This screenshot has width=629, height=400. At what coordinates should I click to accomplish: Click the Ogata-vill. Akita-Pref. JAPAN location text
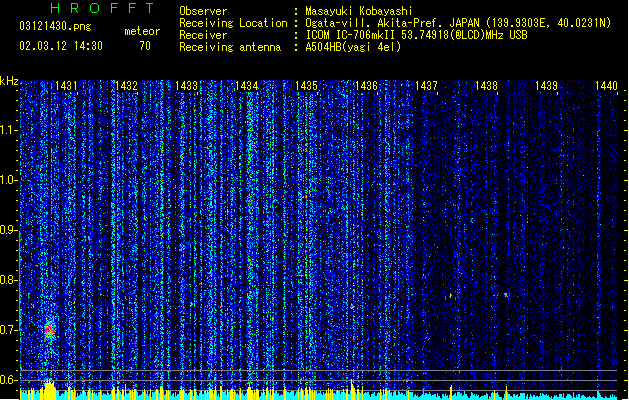click(458, 23)
